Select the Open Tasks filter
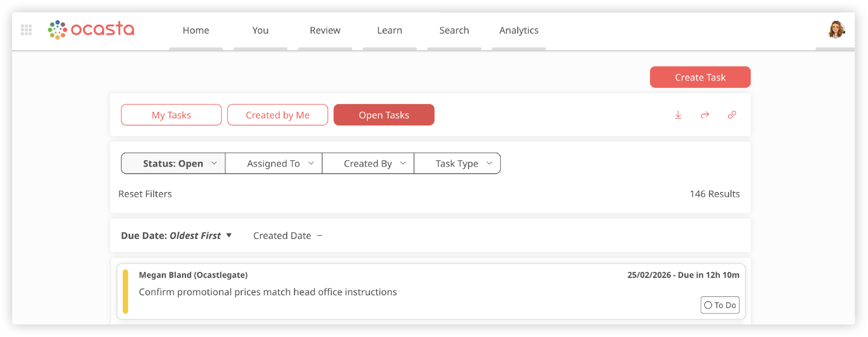Image resolution: width=868 pixels, height=337 pixels. coord(384,115)
